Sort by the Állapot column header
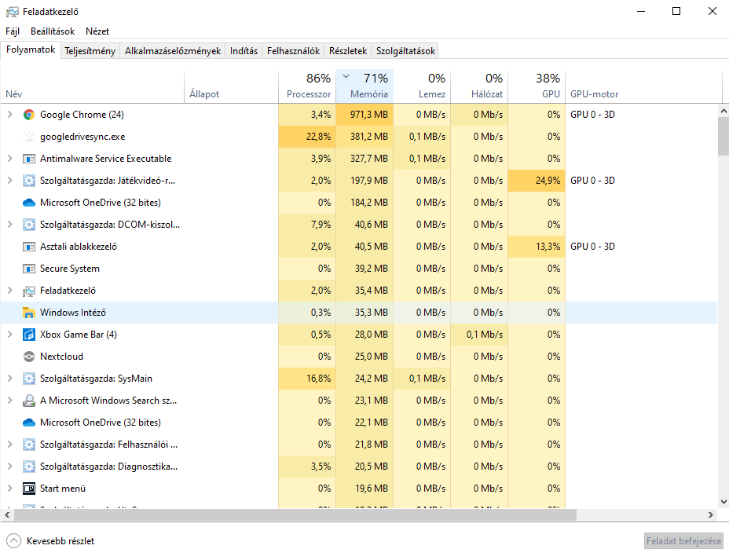The height and width of the screenshot is (560, 729). [232, 86]
